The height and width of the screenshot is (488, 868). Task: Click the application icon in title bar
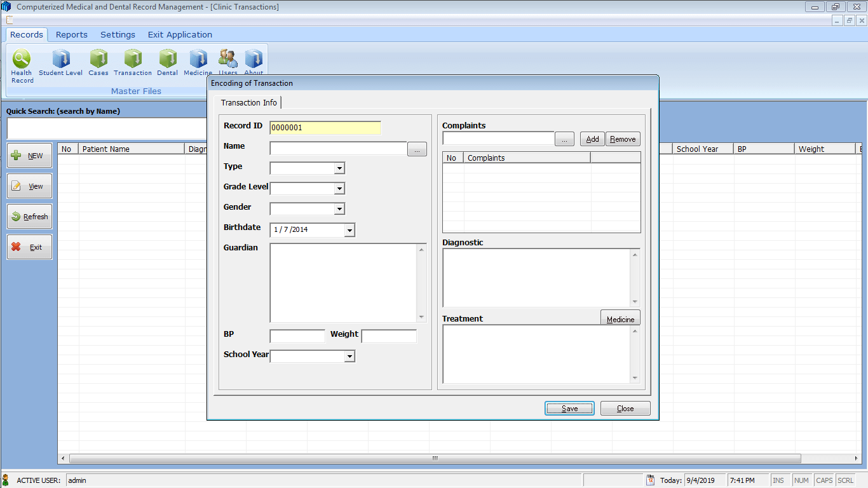pos(6,7)
